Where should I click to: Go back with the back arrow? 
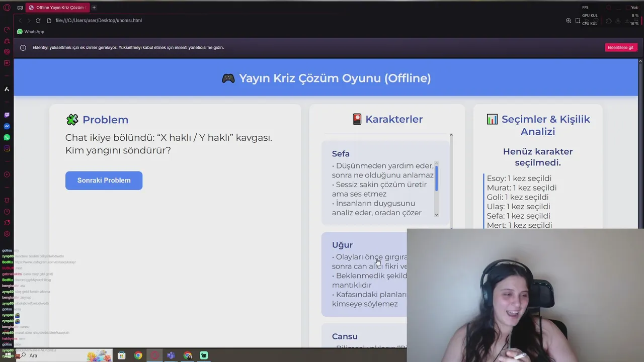(20, 21)
